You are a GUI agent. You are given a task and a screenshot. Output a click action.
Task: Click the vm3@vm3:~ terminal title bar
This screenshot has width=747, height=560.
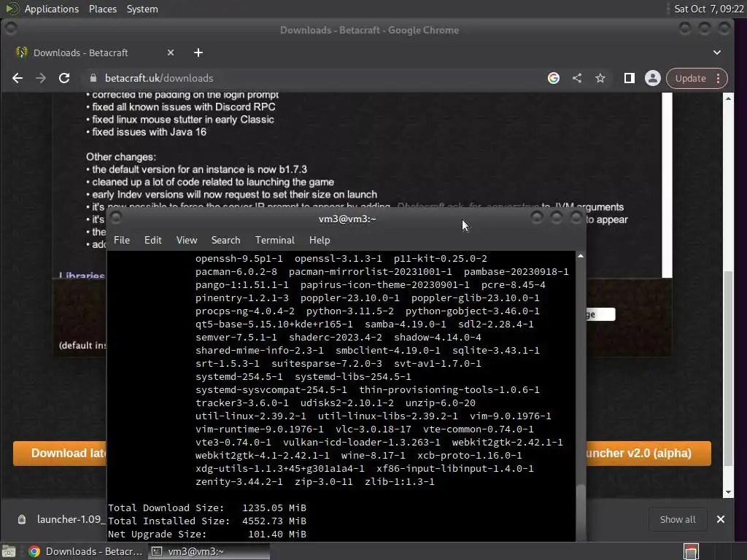347,219
